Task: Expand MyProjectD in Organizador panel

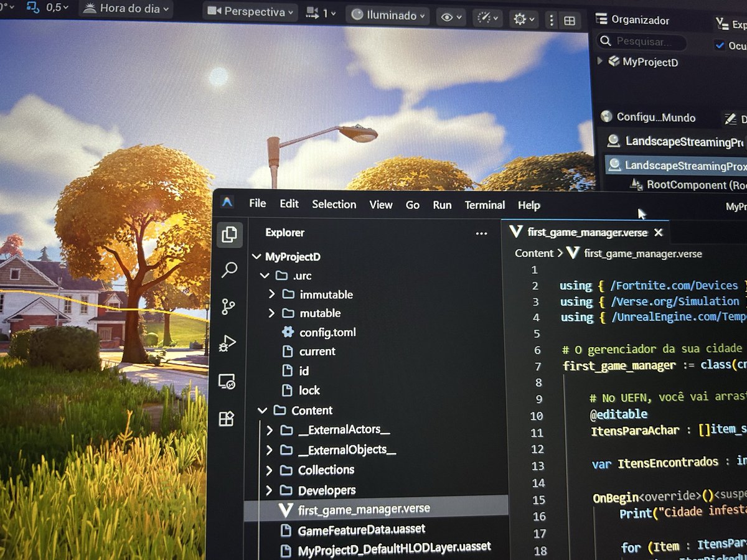Action: pyautogui.click(x=600, y=60)
